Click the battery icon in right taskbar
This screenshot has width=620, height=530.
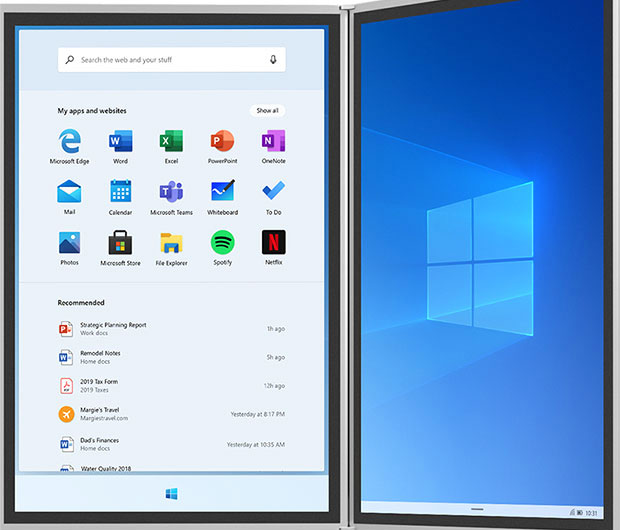(x=579, y=513)
